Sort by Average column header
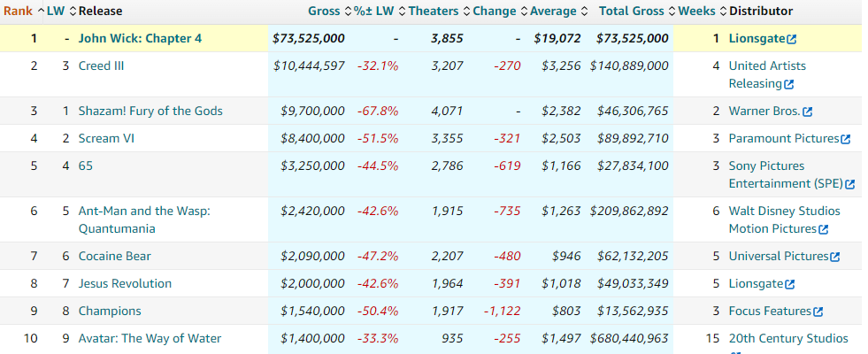The width and height of the screenshot is (868, 354). pos(552,11)
